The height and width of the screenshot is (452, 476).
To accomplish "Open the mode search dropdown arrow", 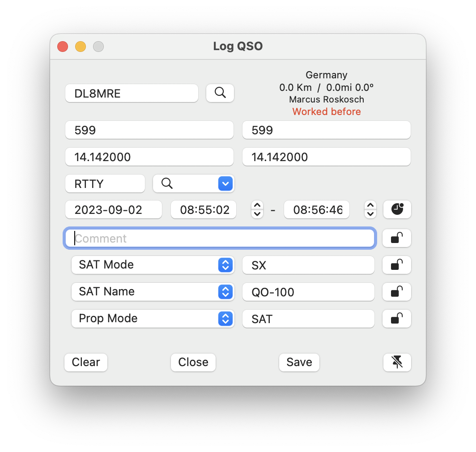I will coord(225,183).
